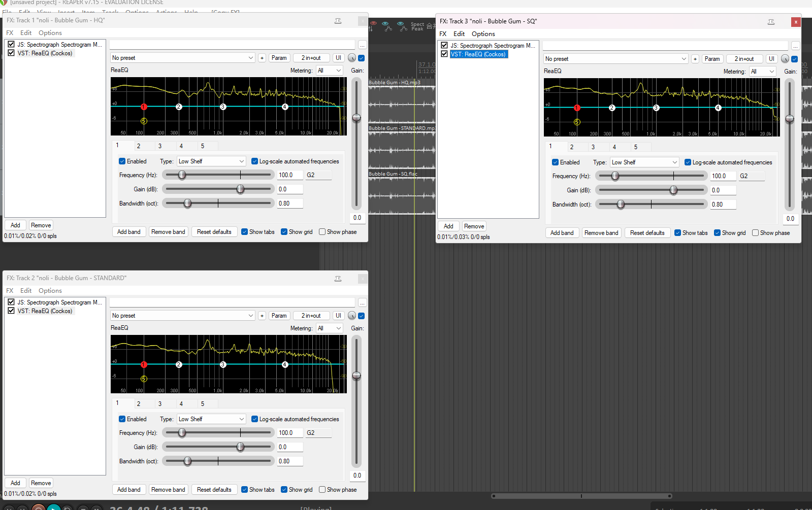Click the wet/dry mix knob in Track 3 FX window

point(785,59)
